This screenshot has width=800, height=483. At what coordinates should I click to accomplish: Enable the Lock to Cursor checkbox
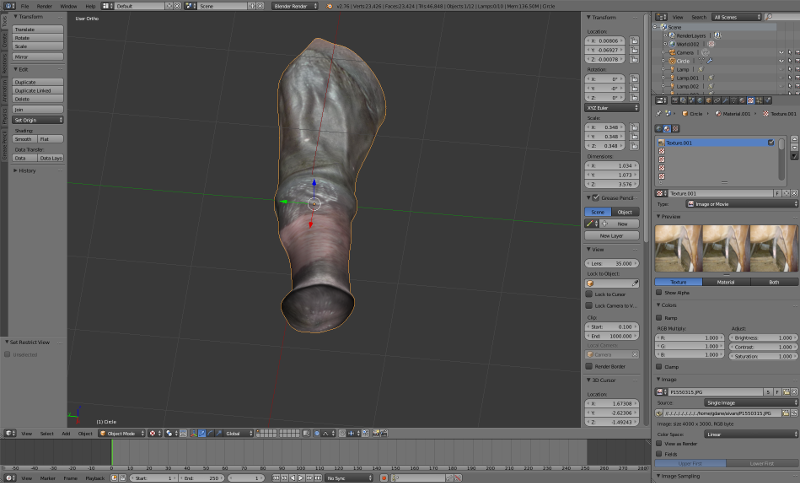point(589,295)
